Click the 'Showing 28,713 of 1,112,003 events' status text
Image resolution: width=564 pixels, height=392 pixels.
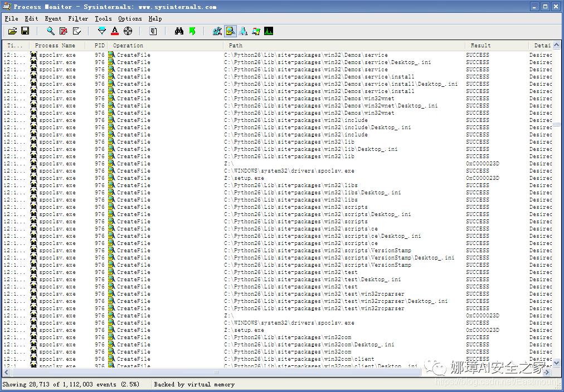pos(71,384)
